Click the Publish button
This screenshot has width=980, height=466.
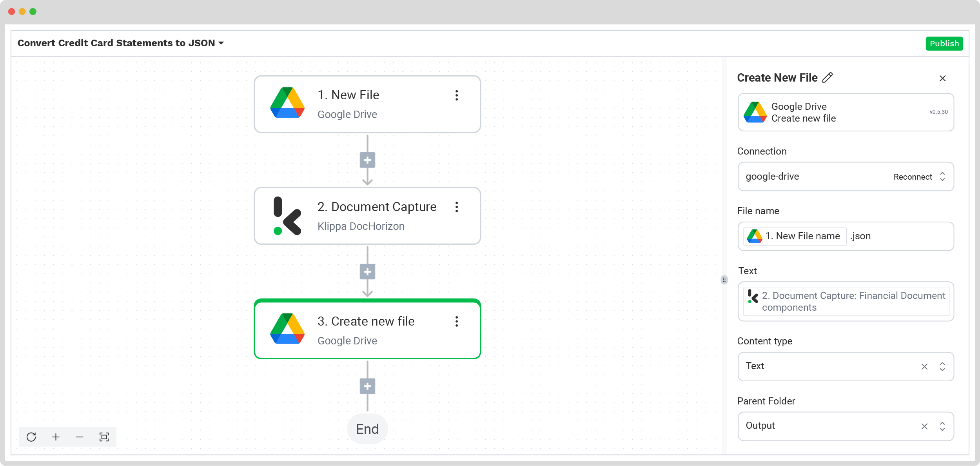(944, 44)
